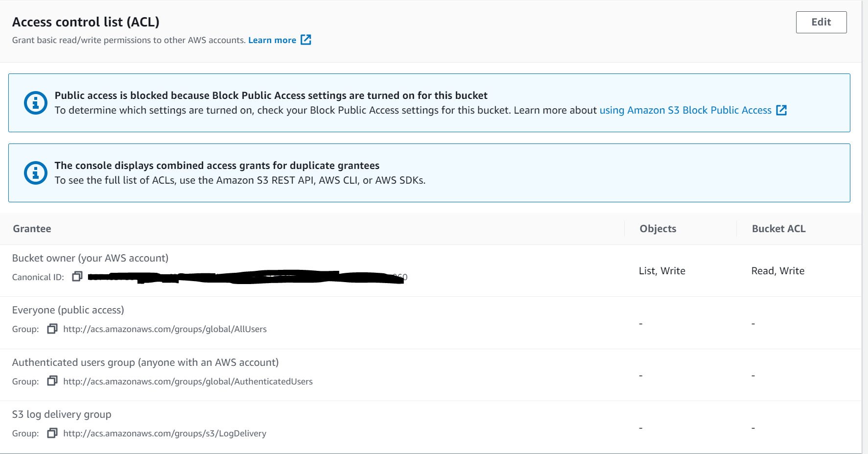
Task: Click the Bucket ACL column header
Action: pyautogui.click(x=778, y=229)
